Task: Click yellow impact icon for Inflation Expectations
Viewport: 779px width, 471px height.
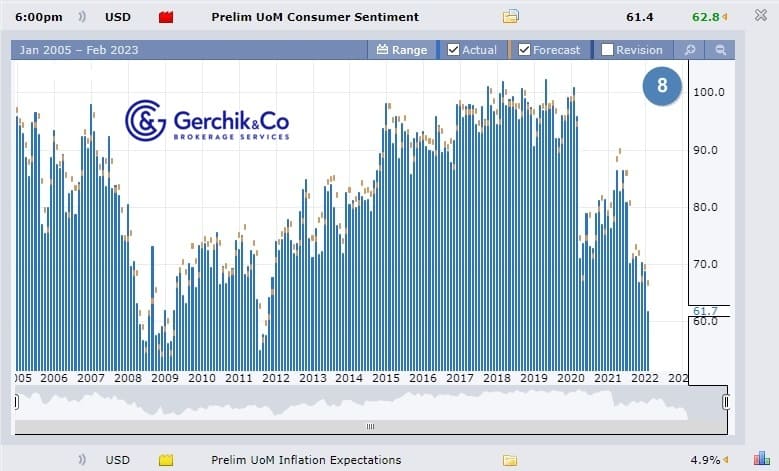Action: (x=167, y=460)
